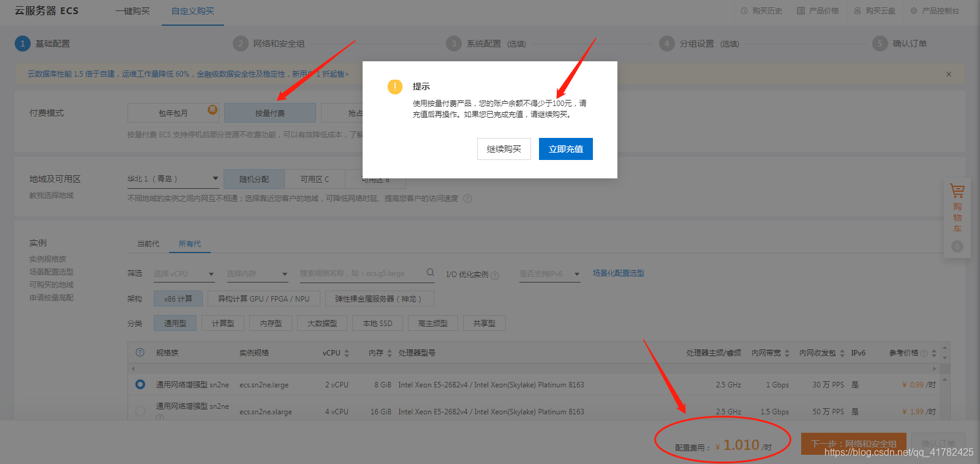Click 教我选择地域 help link
980x464 pixels.
click(x=51, y=196)
